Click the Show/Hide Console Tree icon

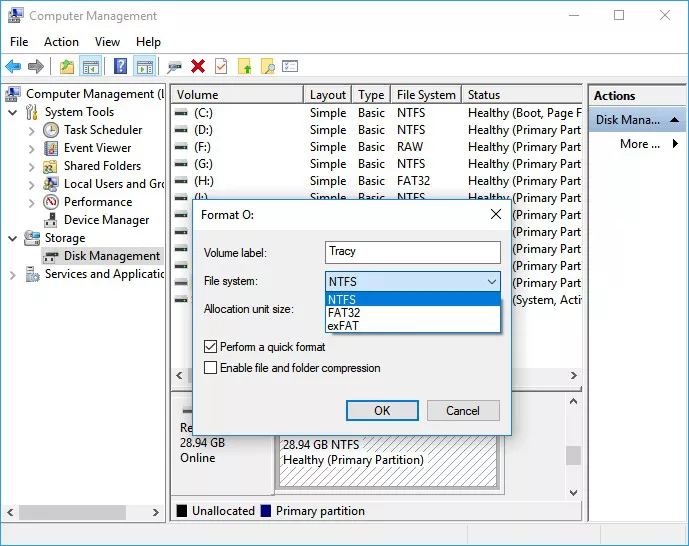tap(91, 67)
